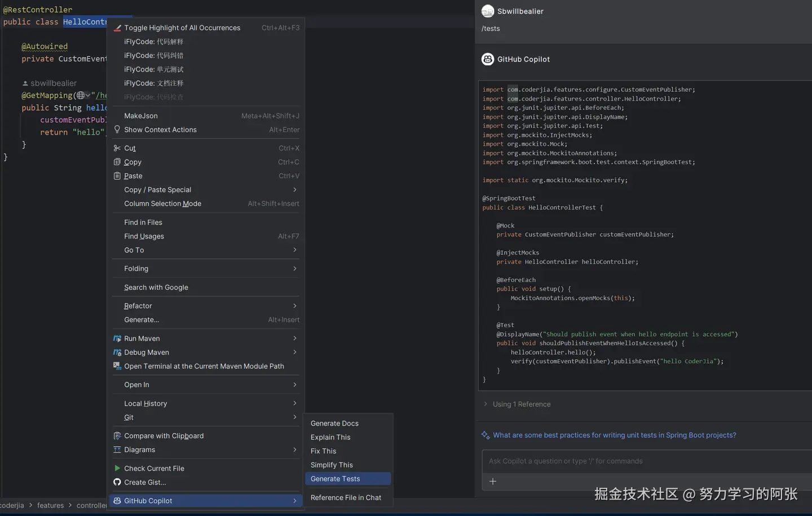Choose Explain This from Copilot submenu

tap(348, 437)
